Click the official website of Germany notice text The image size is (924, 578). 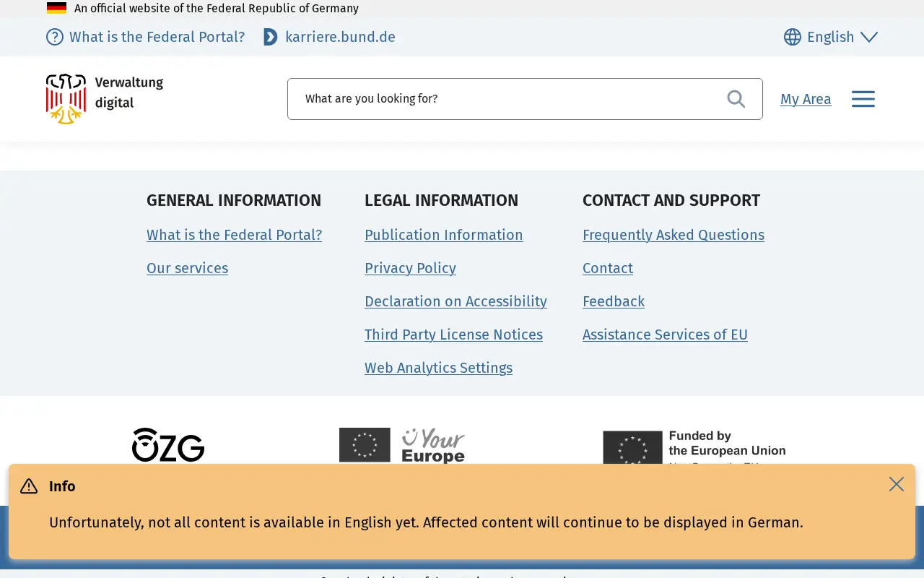tap(217, 9)
